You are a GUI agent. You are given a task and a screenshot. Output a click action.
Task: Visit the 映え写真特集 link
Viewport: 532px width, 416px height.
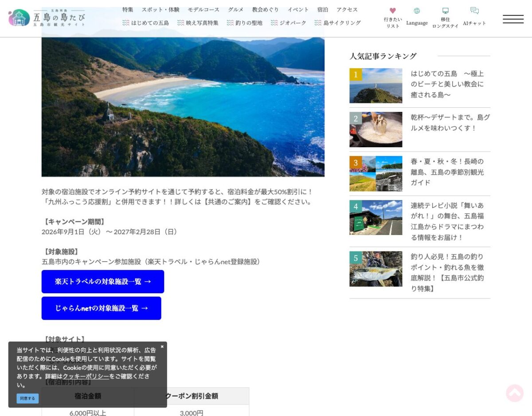198,23
